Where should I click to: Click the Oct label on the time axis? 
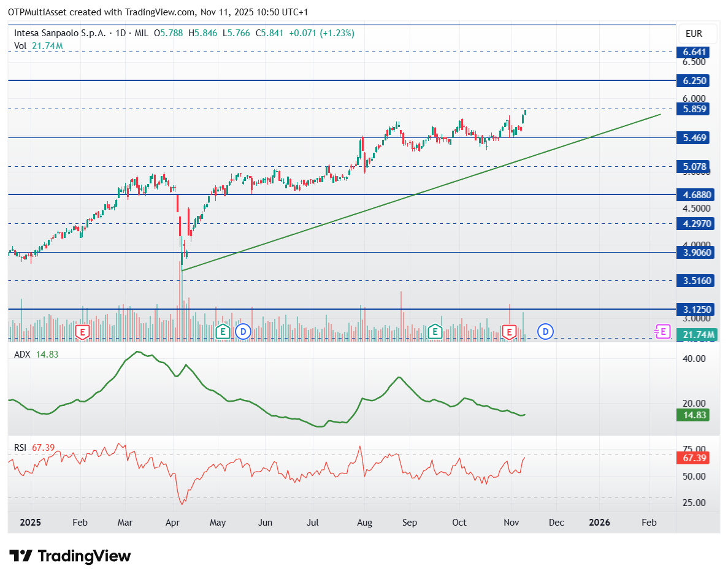tap(459, 523)
